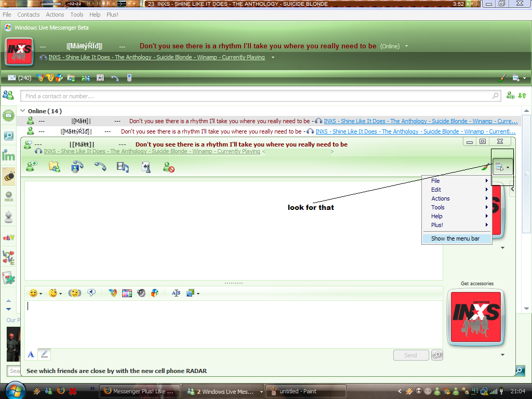Select 'Show the menu bar' option
The image size is (532, 399).
[455, 238]
